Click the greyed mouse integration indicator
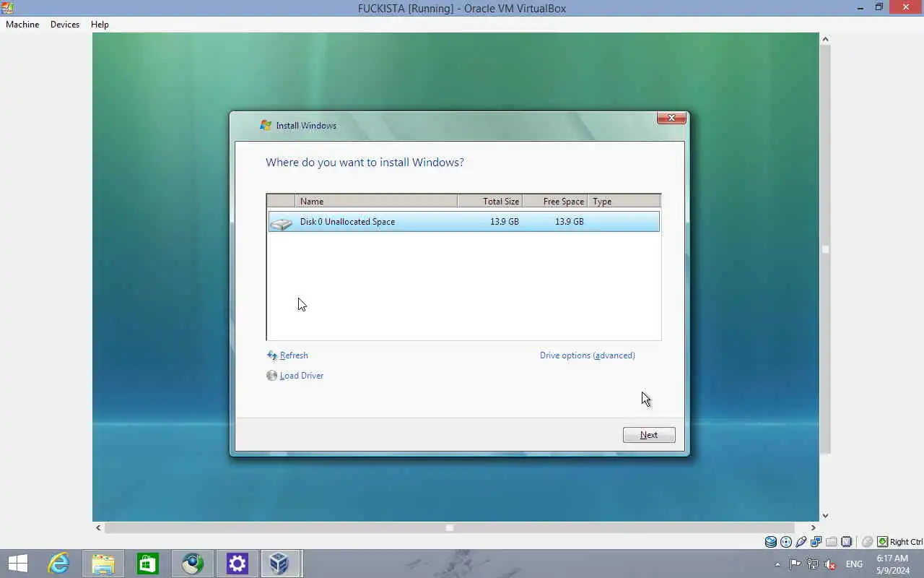The width and height of the screenshot is (924, 578). click(x=868, y=542)
